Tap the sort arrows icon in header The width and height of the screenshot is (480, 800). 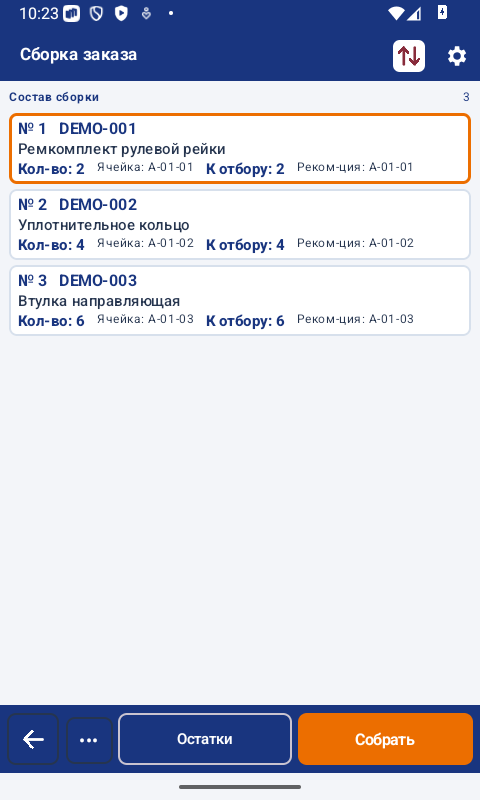tap(409, 56)
